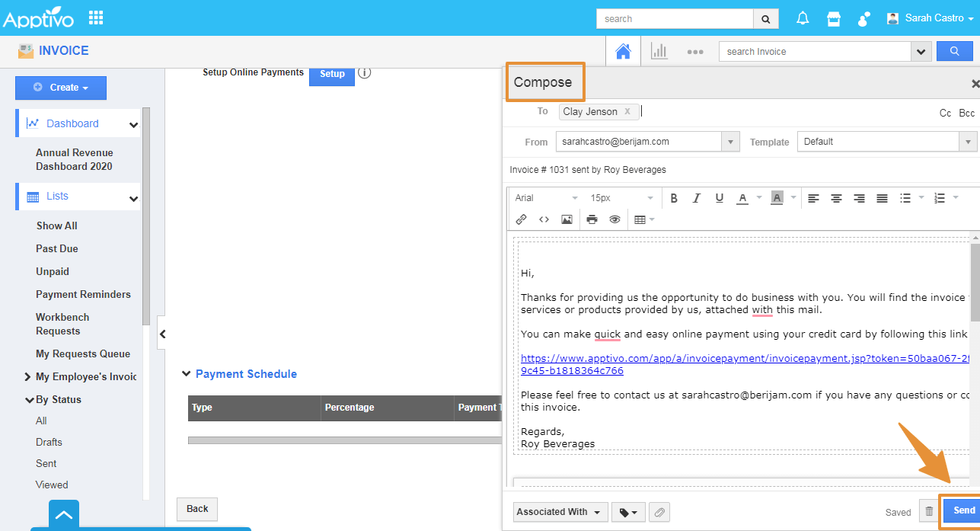
Task: Toggle the preview eye icon
Action: pyautogui.click(x=614, y=219)
